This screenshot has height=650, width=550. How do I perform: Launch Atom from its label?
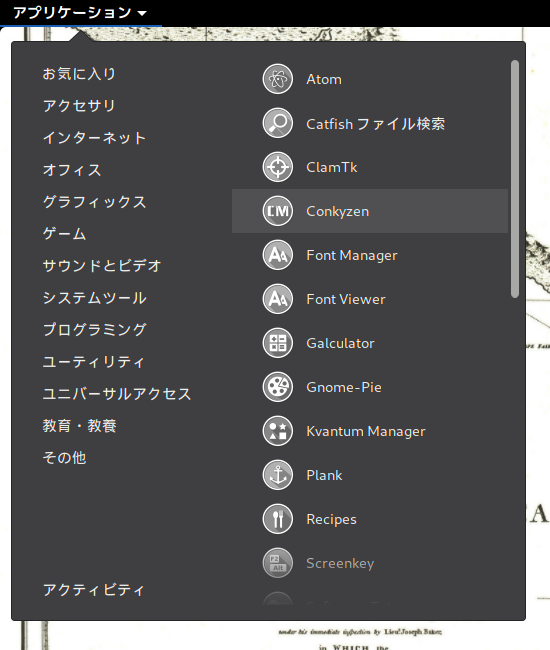pos(324,79)
